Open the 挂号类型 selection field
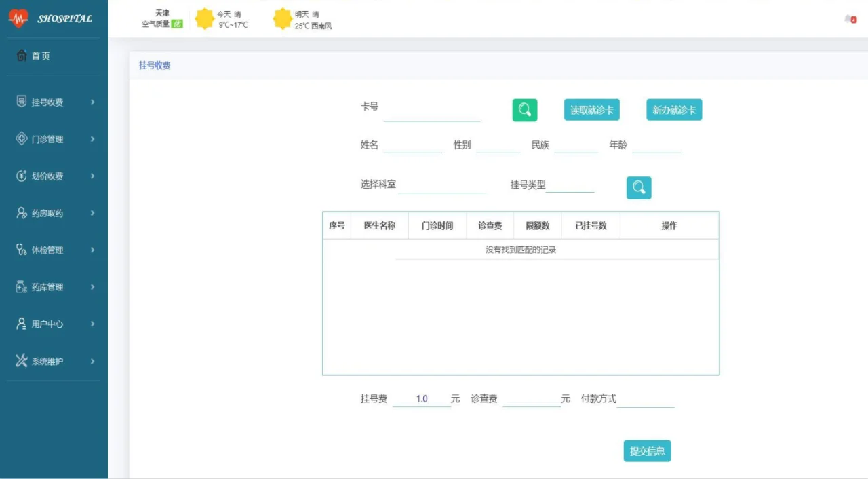868x479 pixels. pos(570,185)
